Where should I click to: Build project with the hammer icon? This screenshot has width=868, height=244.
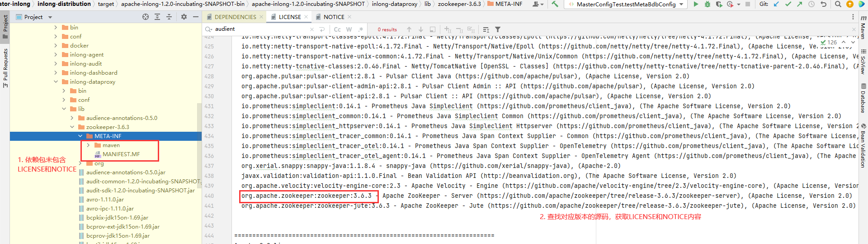pos(555,4)
